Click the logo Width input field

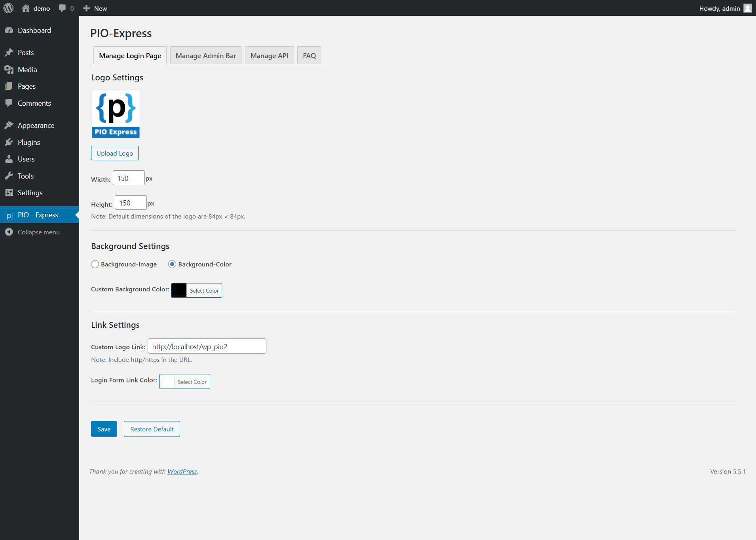[x=129, y=178]
